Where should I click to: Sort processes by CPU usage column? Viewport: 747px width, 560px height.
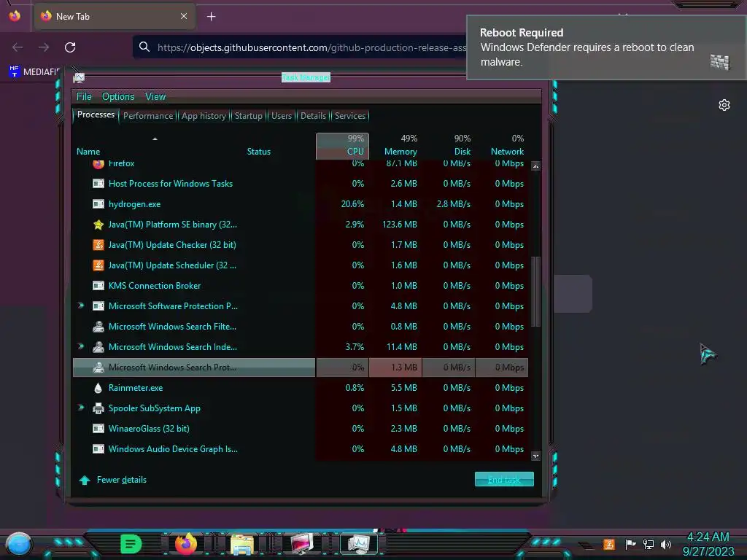tap(343, 146)
